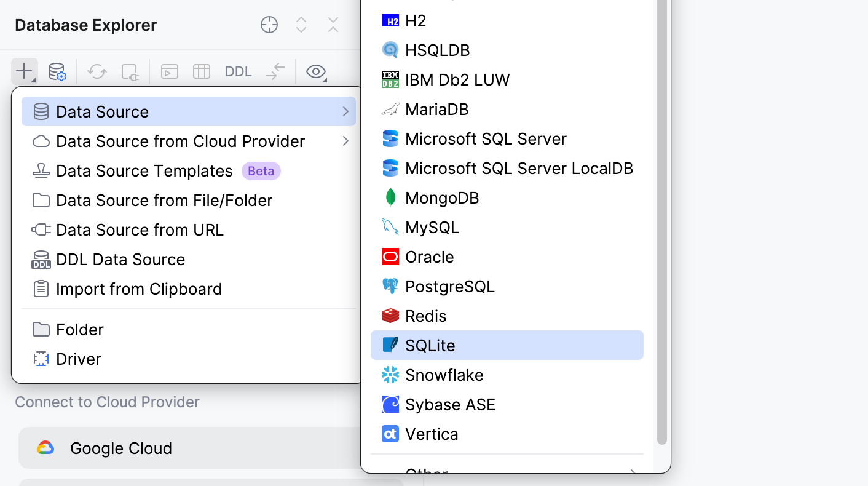Click the database list scrollbar
The width and height of the screenshot is (868, 486).
click(662, 221)
